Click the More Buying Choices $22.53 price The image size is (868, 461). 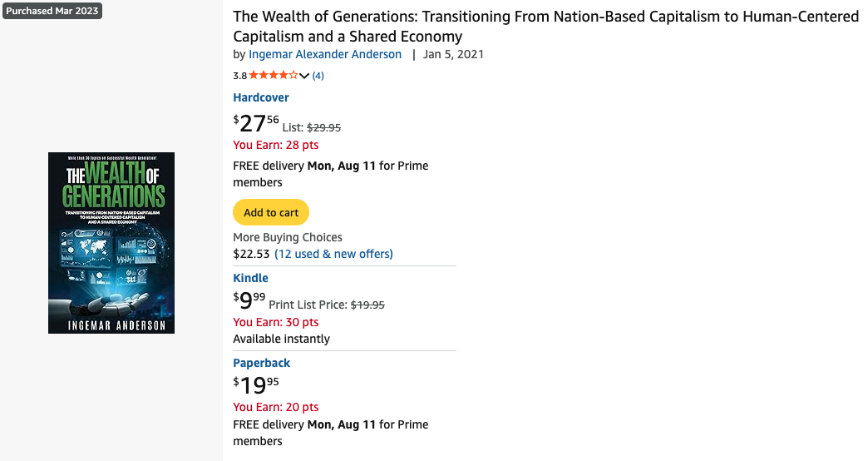(251, 254)
